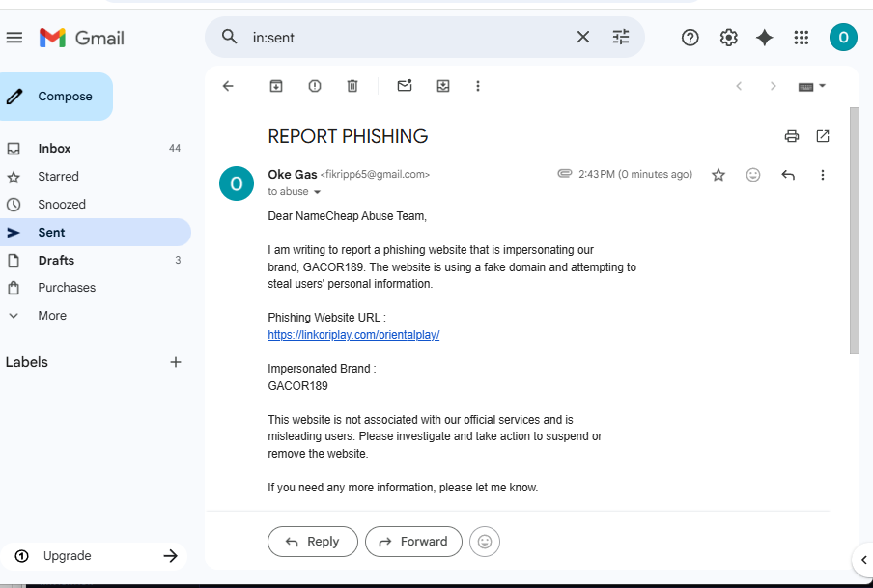Click the 2:43 PM timestamp
The width and height of the screenshot is (873, 588).
pyautogui.click(x=635, y=175)
